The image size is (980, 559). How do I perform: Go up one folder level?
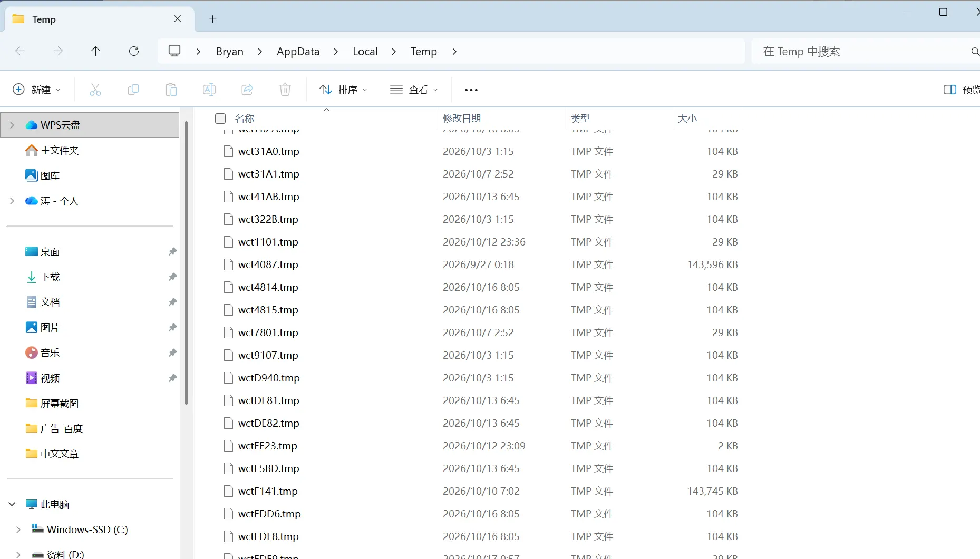pos(95,51)
